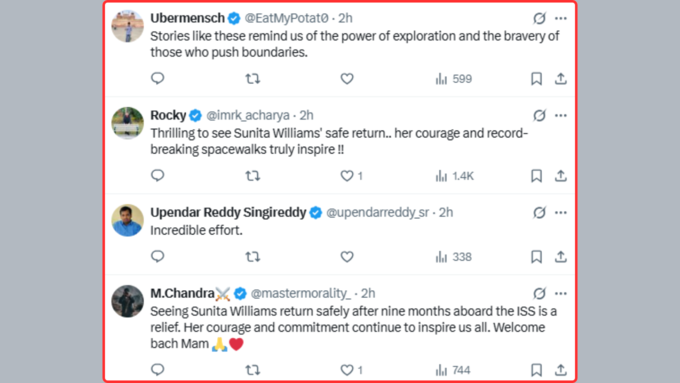Open more options on M.Chandra's tweet
680x383 pixels.
coord(561,294)
